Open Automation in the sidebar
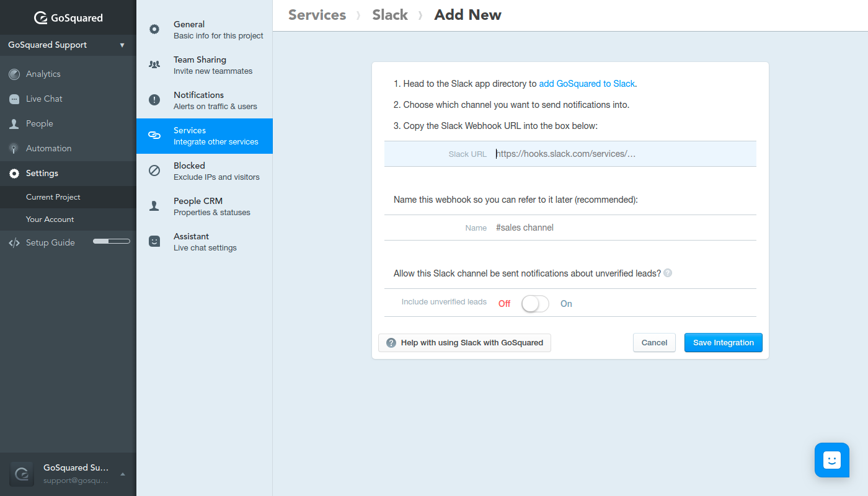 click(68, 149)
